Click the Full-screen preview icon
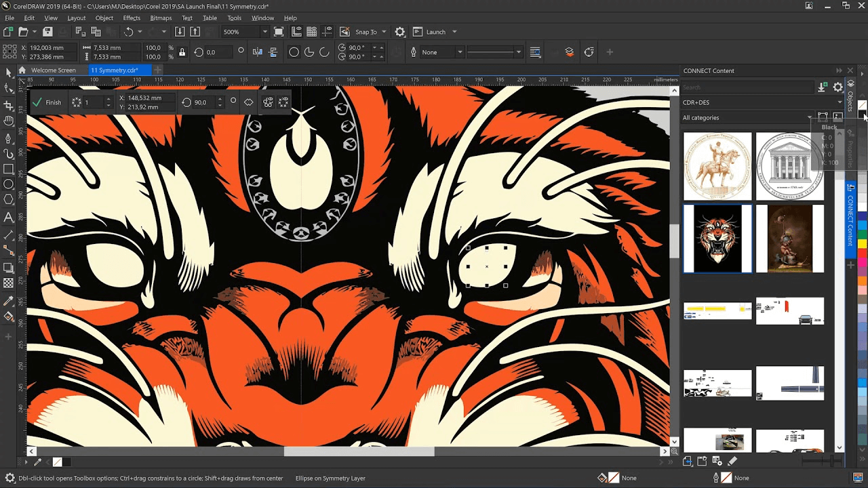Image resolution: width=868 pixels, height=488 pixels. click(x=279, y=32)
